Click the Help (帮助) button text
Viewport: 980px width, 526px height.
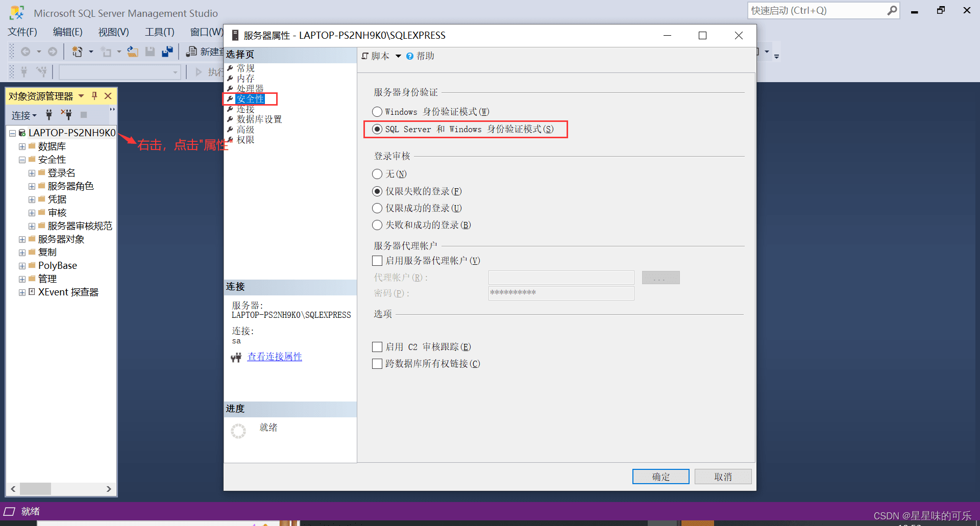[x=425, y=56]
